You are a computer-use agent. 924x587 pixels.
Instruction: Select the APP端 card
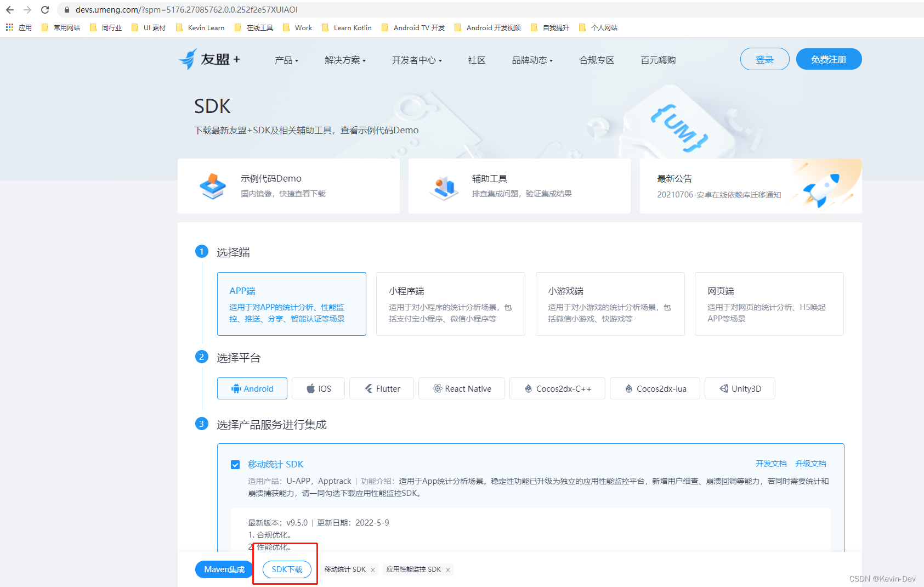coord(292,304)
